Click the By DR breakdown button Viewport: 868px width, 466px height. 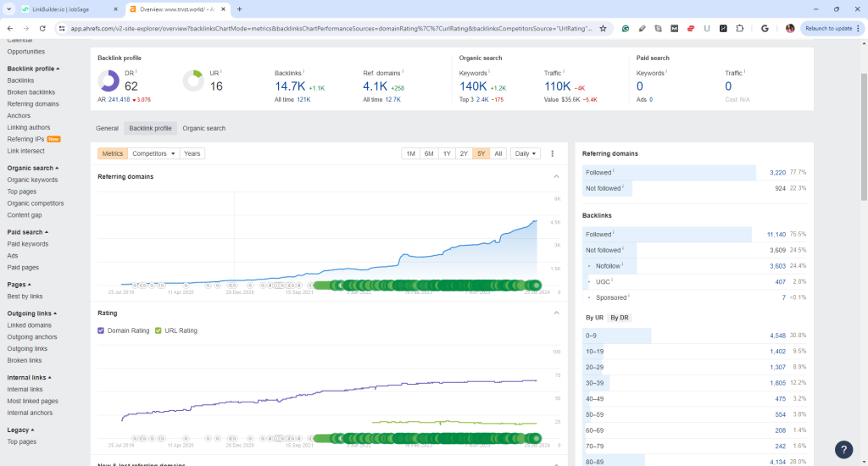(x=620, y=318)
